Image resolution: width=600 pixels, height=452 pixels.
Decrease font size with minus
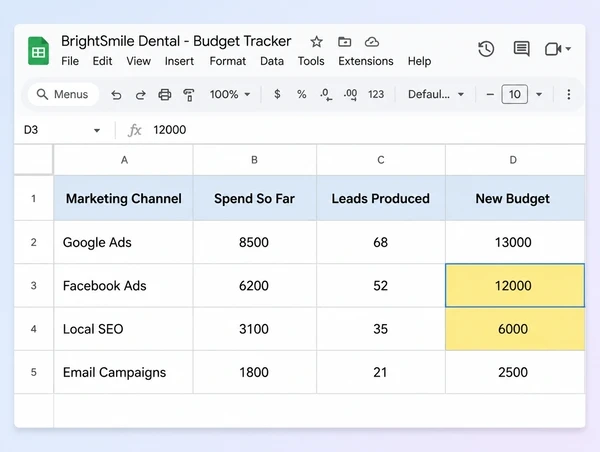pyautogui.click(x=490, y=94)
